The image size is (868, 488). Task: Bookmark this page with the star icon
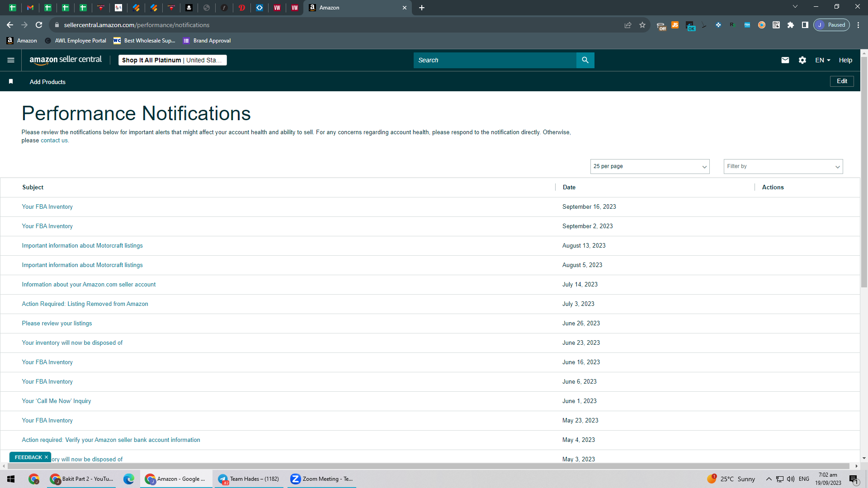click(x=642, y=25)
